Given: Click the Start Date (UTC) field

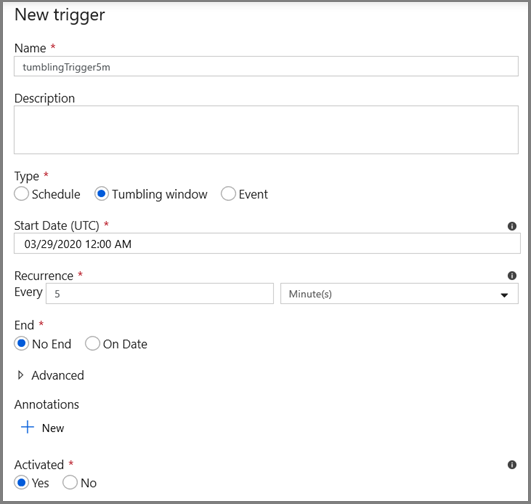Looking at the screenshot, I should (x=267, y=244).
